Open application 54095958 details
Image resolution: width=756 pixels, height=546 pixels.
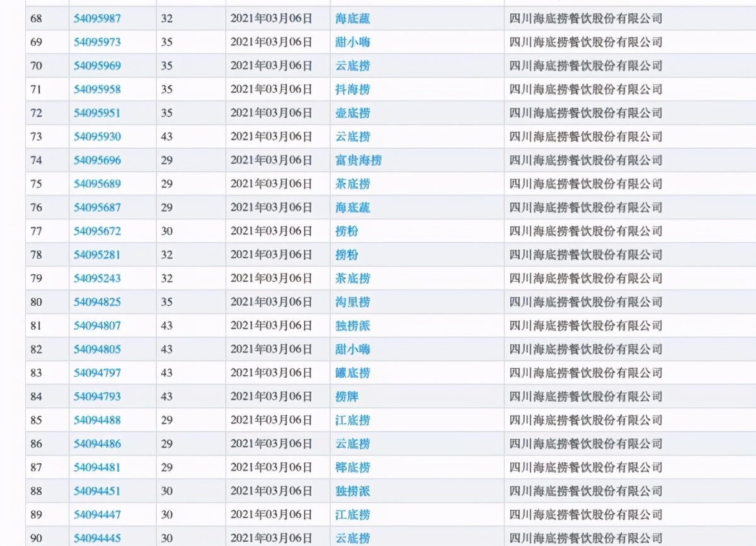pos(97,90)
